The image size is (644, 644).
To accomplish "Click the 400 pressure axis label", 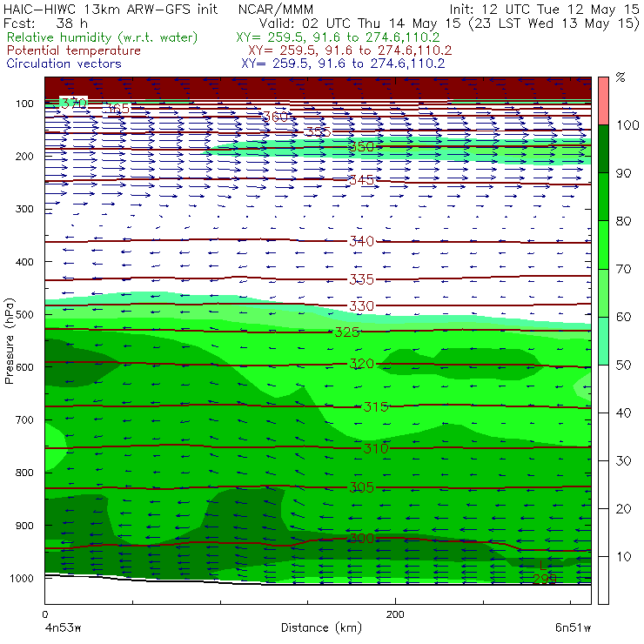I will pos(24,262).
